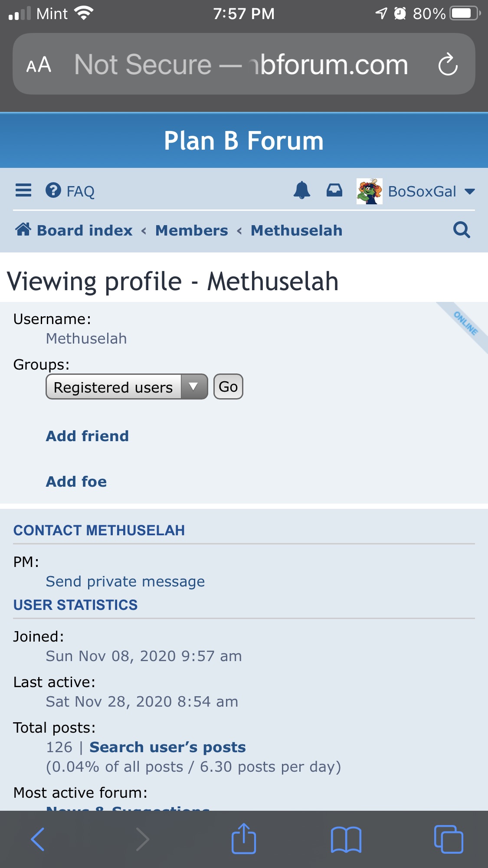Image resolution: width=488 pixels, height=868 pixels.
Task: Tap the BoSoxGal avatar thumbnail
Action: click(x=369, y=191)
